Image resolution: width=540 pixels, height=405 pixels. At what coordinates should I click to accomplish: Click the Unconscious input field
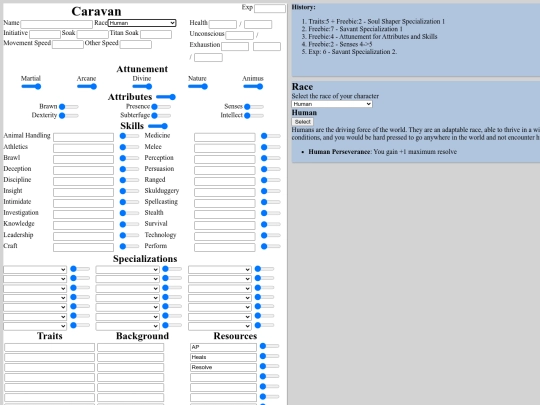pos(239,35)
